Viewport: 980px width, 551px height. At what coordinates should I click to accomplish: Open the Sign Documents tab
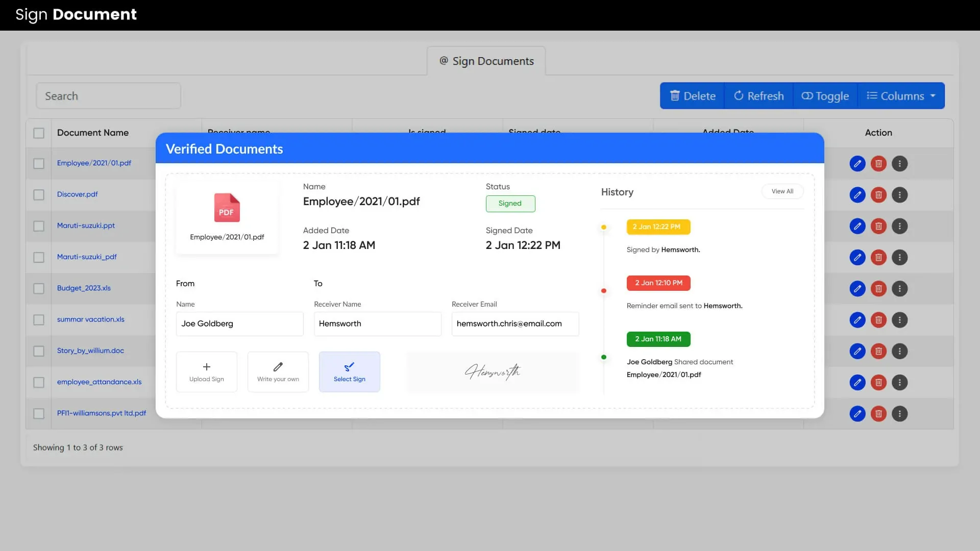pos(486,61)
